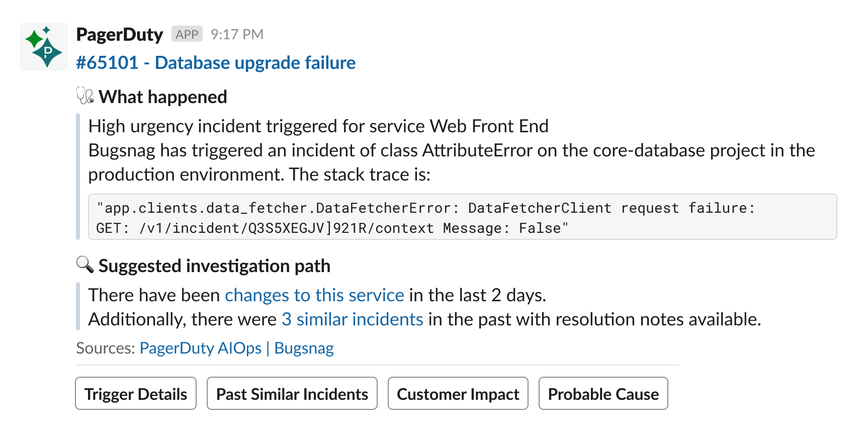View the 3 similar incidents link

point(352,319)
